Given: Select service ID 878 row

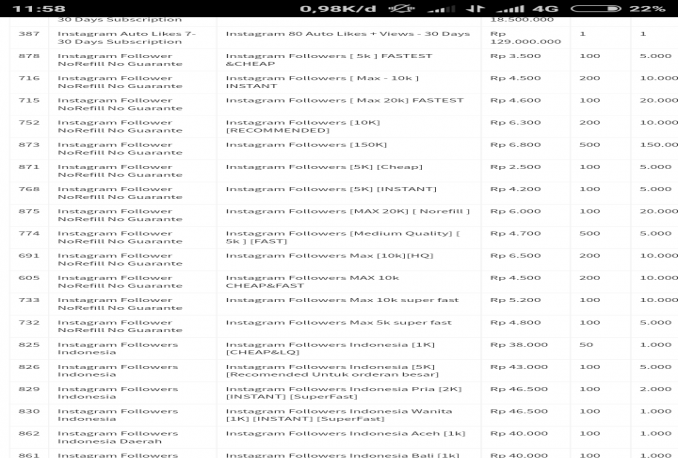Looking at the screenshot, I should click(29, 56).
